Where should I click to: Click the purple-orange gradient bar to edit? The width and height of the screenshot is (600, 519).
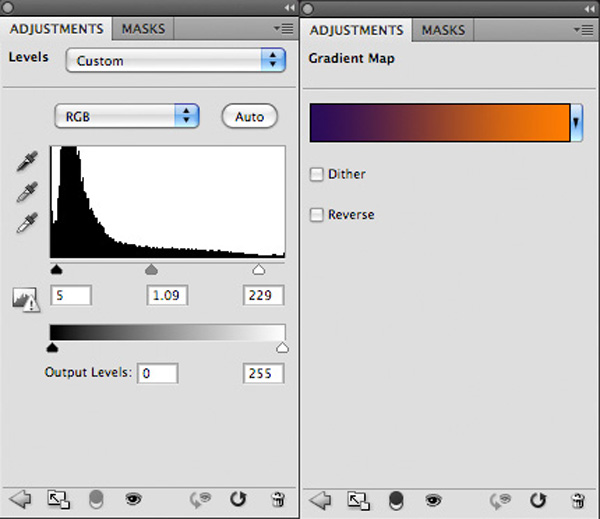coord(440,122)
